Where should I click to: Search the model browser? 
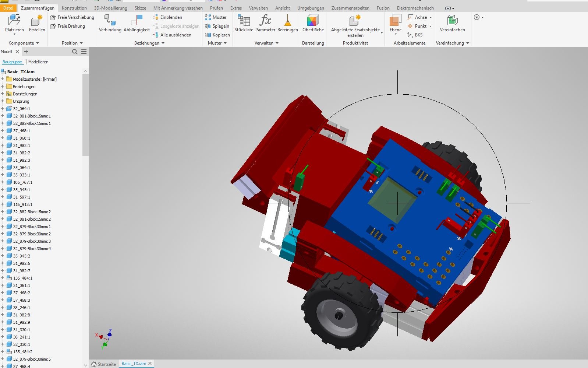pyautogui.click(x=75, y=52)
